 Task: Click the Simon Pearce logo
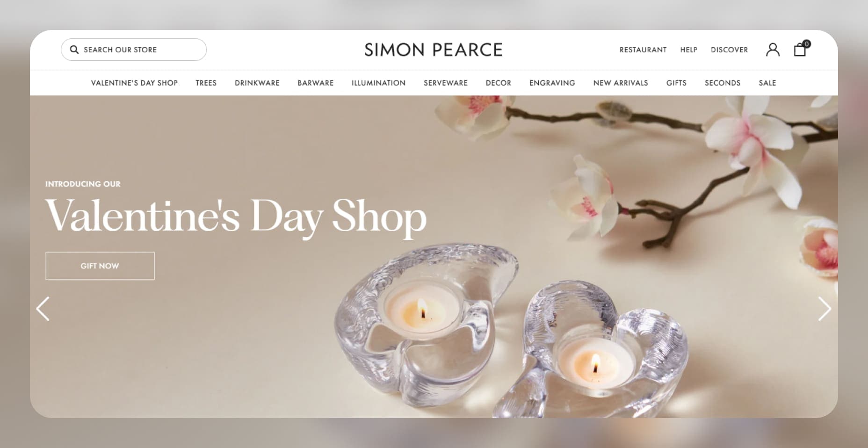(x=434, y=50)
